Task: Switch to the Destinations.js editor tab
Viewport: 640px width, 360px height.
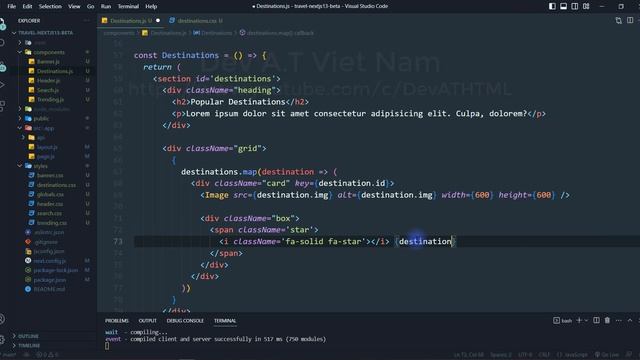Action: (x=131, y=20)
